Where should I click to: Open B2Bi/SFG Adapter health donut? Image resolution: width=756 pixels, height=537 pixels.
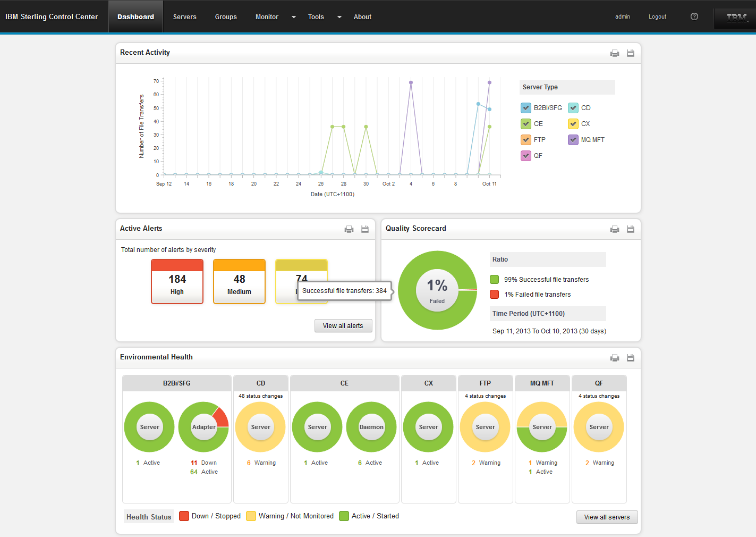click(204, 427)
